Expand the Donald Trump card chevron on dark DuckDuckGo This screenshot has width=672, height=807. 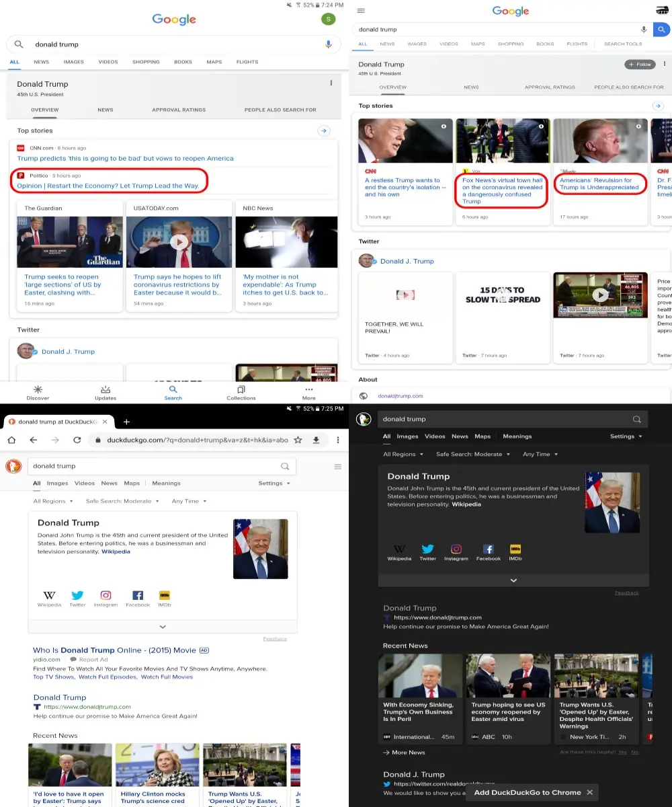pos(513,580)
